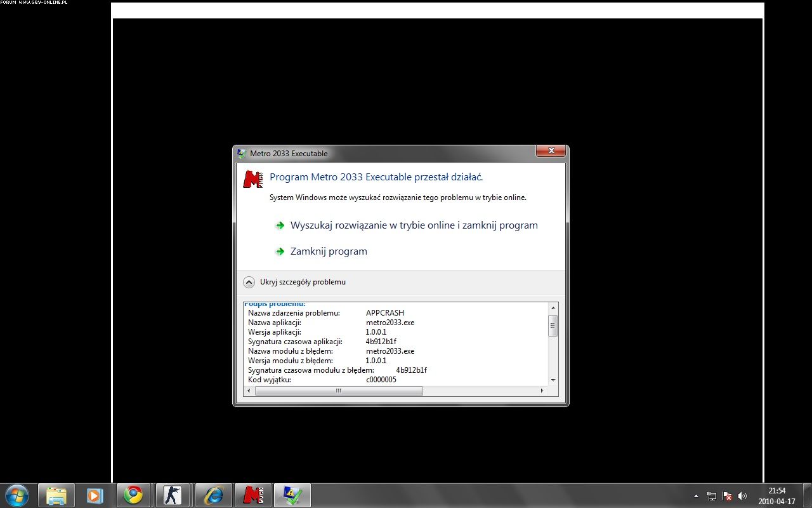
Task: Click the Windows Start orb
Action: click(16, 495)
